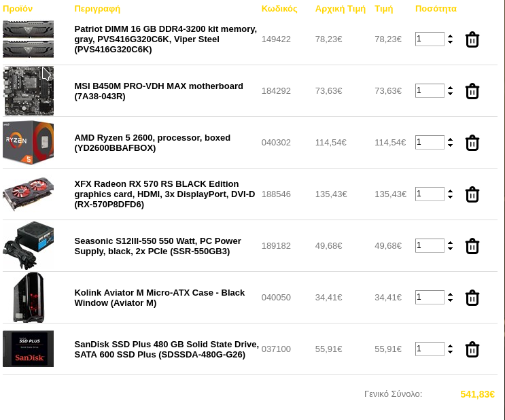This screenshot has width=505, height=420.
Task: Remove Kolink Aviator M case with trash icon
Action: pyautogui.click(x=472, y=298)
